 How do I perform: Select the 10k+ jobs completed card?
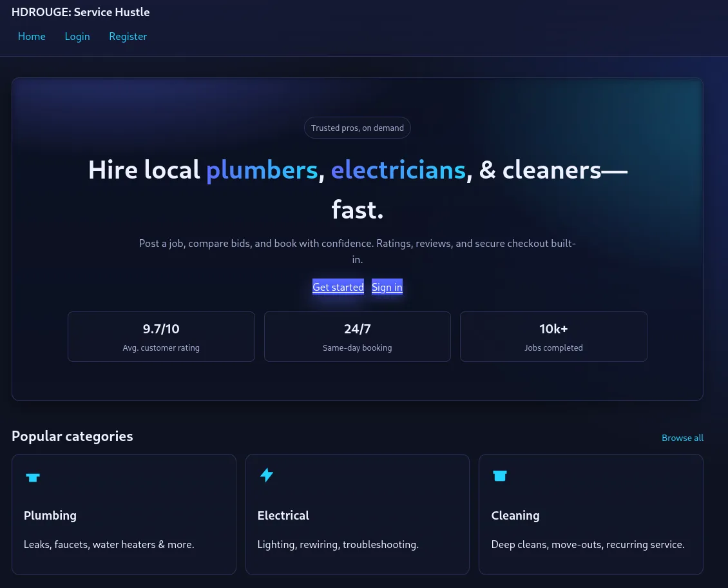pos(553,337)
